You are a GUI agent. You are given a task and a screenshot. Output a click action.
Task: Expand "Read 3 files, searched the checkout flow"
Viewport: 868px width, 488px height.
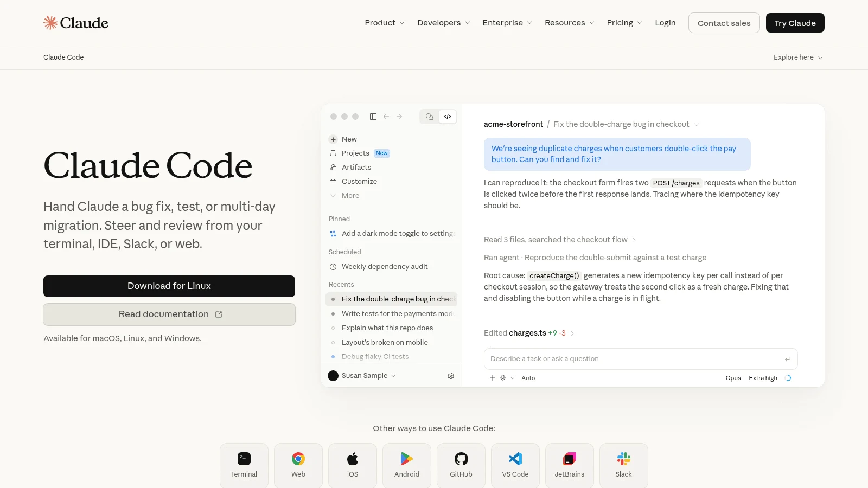560,240
